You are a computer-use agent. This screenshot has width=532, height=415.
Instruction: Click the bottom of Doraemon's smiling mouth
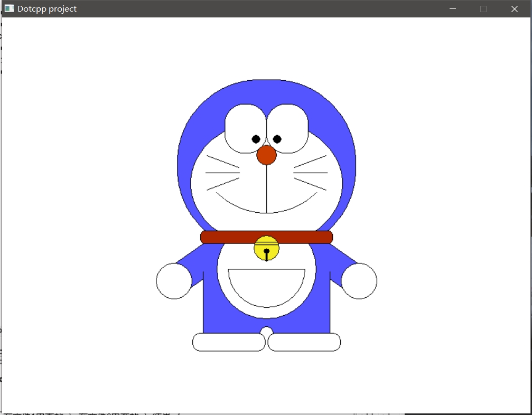point(266,212)
